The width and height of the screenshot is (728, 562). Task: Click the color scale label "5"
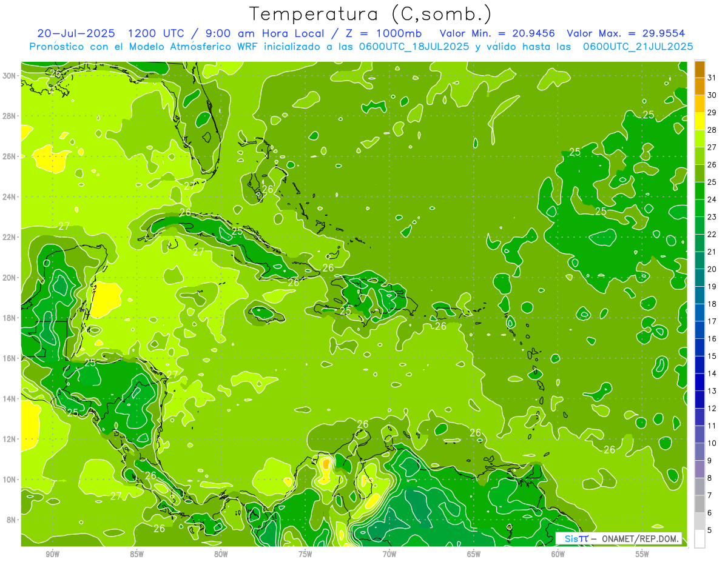click(x=710, y=530)
